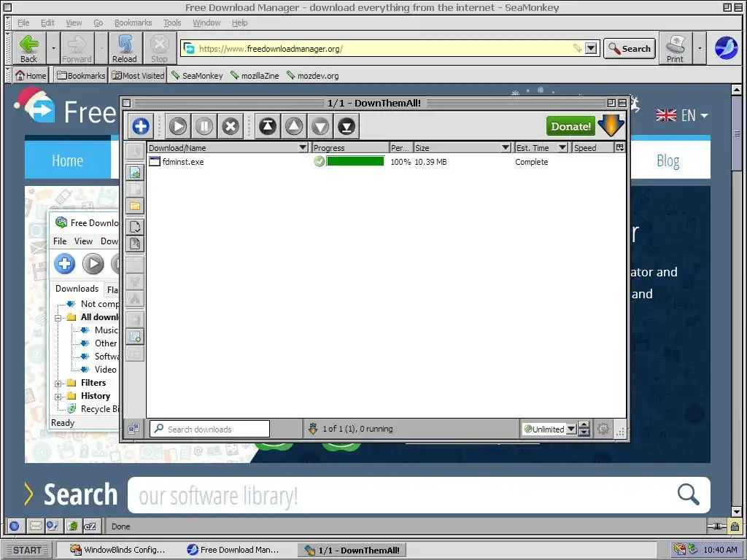Image resolution: width=747 pixels, height=560 pixels.
Task: Click the website software library search field
Action: (419, 495)
